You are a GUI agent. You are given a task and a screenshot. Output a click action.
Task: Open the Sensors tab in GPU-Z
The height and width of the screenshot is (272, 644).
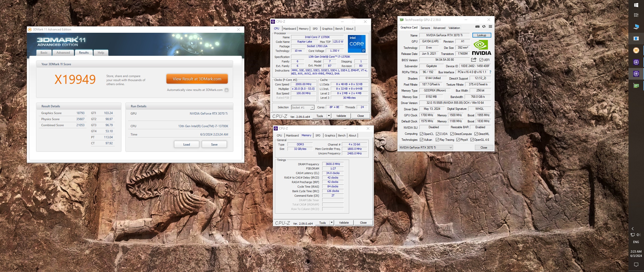click(425, 28)
